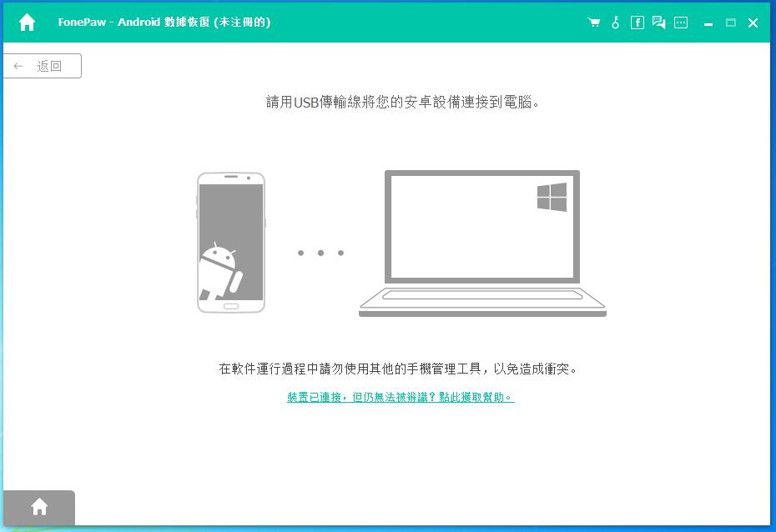The width and height of the screenshot is (776, 532).
Task: Click the gray home tab at bottom left
Action: (x=39, y=507)
